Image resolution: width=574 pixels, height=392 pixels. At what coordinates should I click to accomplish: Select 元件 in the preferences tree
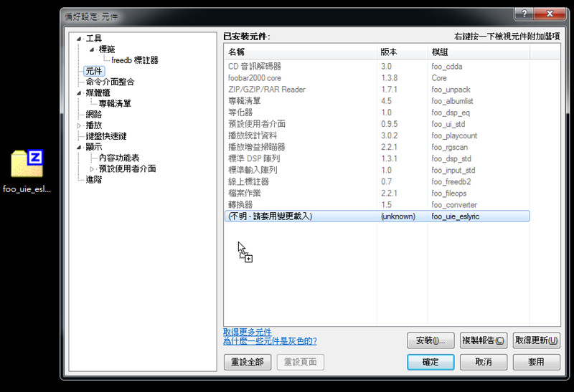pyautogui.click(x=94, y=71)
